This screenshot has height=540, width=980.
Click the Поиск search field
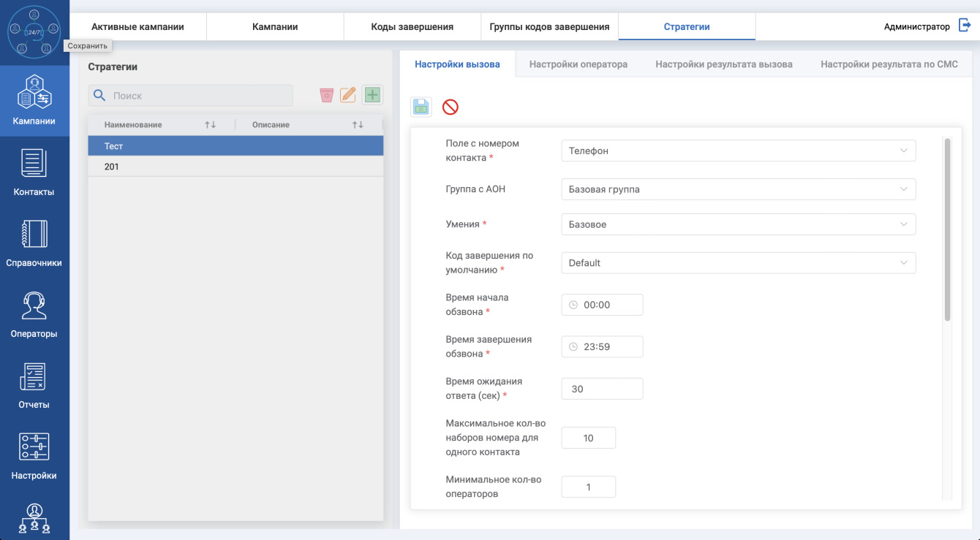pyautogui.click(x=191, y=96)
